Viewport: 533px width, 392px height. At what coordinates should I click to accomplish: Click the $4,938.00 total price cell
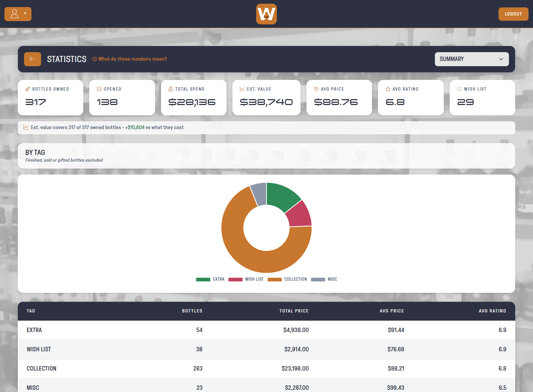pos(296,330)
